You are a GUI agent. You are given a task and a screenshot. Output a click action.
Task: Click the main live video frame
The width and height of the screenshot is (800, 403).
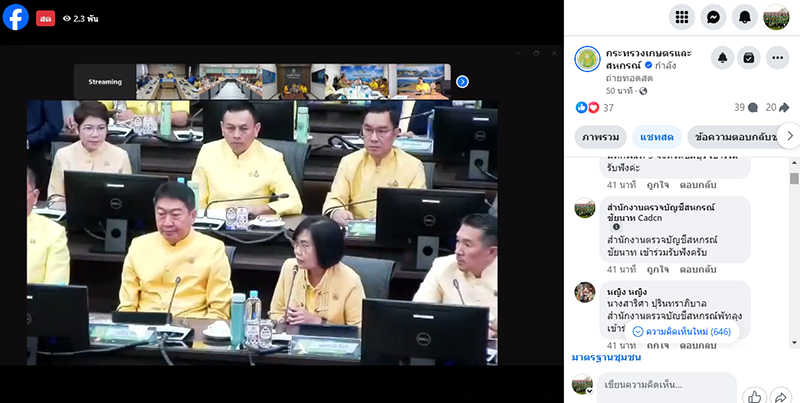[x=262, y=233]
